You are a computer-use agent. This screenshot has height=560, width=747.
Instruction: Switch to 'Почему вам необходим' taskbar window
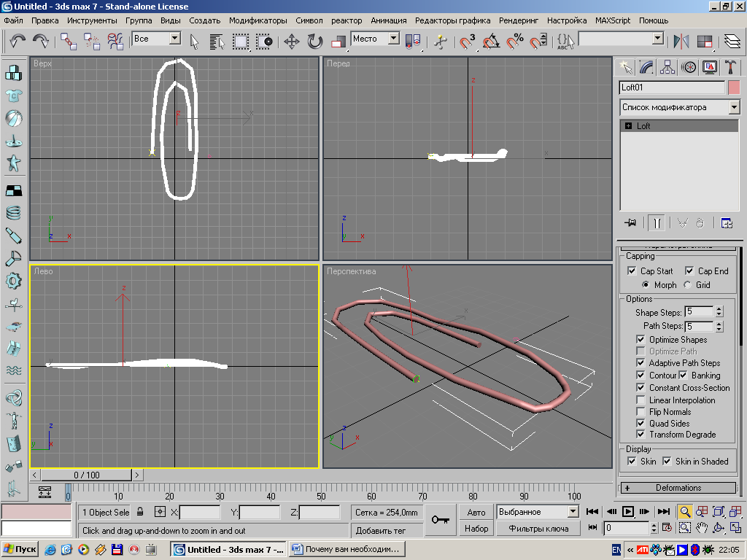[347, 549]
